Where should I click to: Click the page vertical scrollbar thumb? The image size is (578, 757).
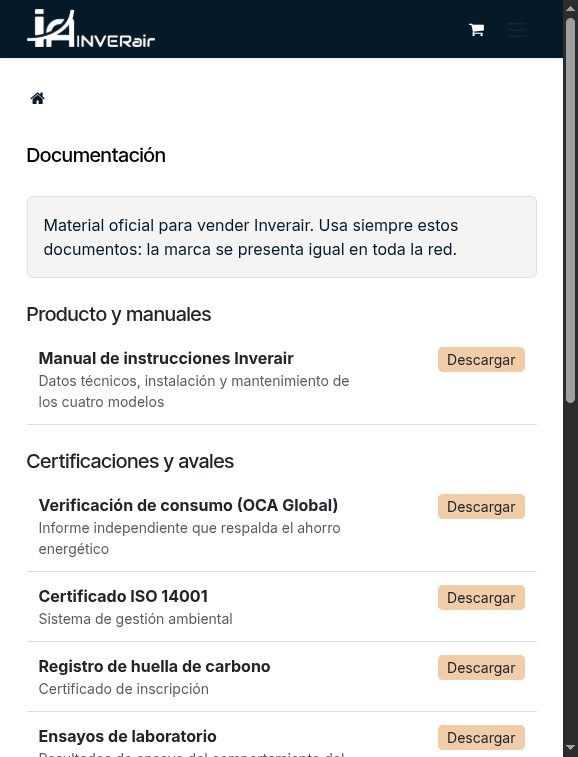tap(570, 208)
